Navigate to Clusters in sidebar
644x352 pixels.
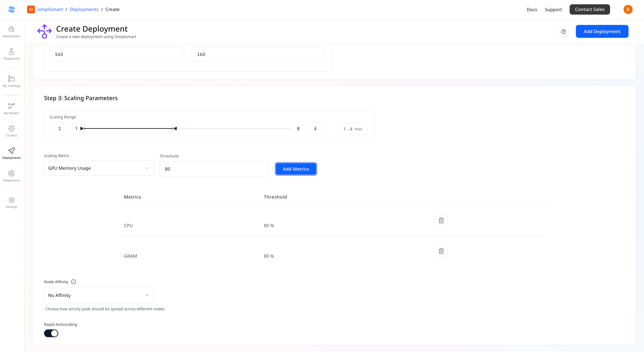click(x=12, y=131)
